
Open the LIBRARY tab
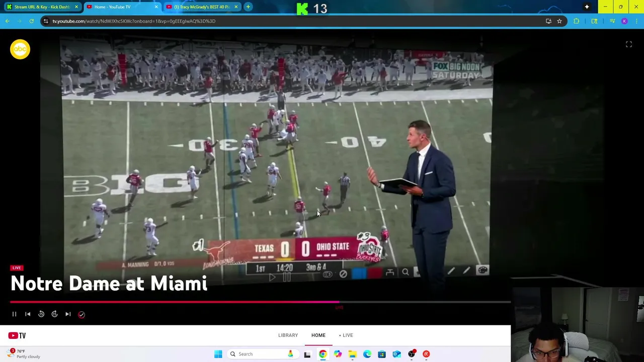tap(288, 335)
